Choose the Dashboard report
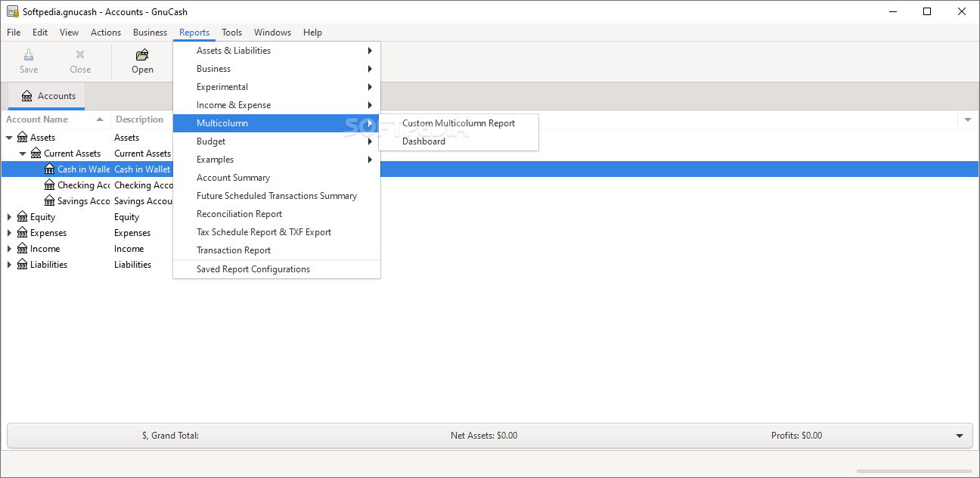 tap(458, 141)
